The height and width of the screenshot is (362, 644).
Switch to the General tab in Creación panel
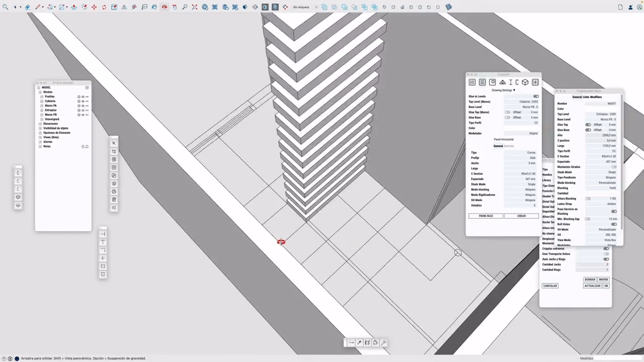[498, 146]
